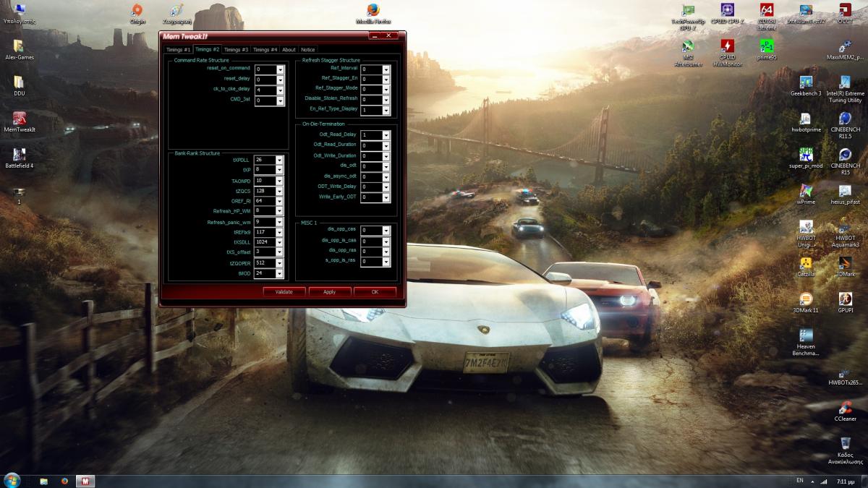Image resolution: width=868 pixels, height=488 pixels.
Task: Open the Timings #4 tab
Action: tap(265, 50)
